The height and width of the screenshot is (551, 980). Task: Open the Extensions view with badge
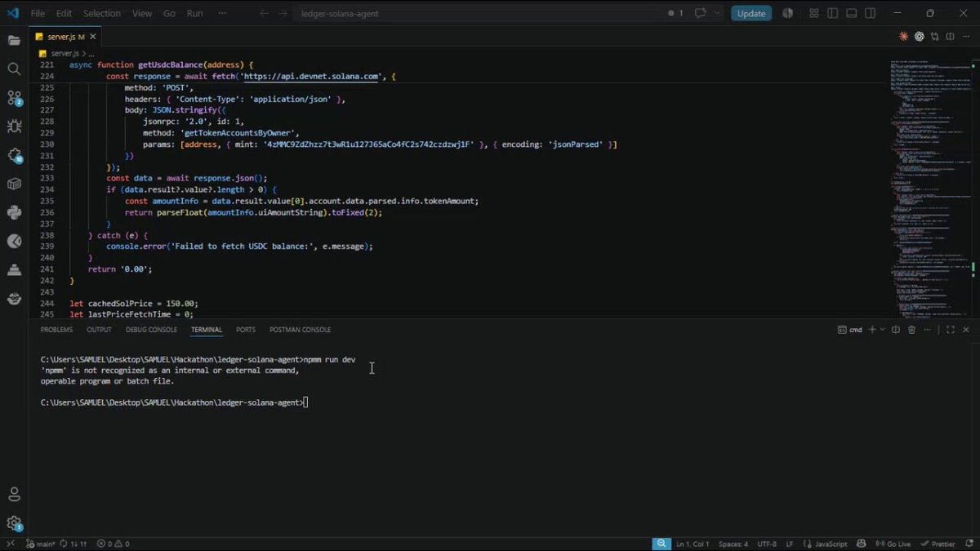coord(14,155)
